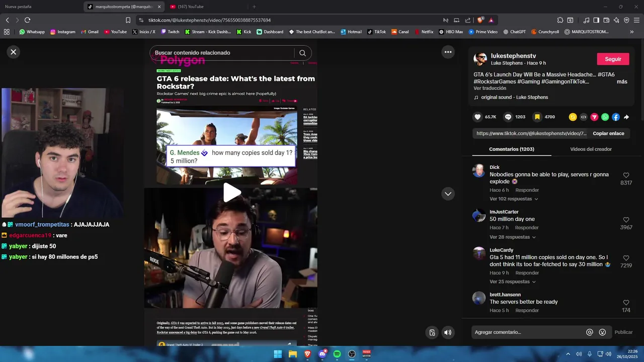Go to next video with down chevron
Image resolution: width=644 pixels, height=362 pixels.
pos(448,194)
